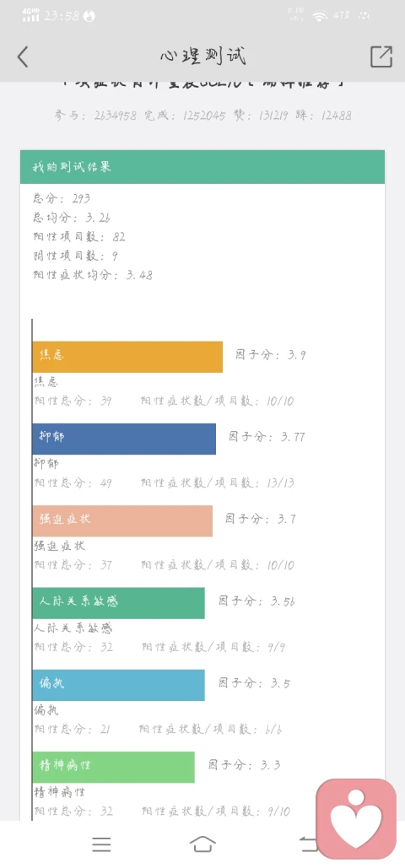Viewport: 405px width, 868px height.
Task: Tap the pink heart floating icon
Action: [x=356, y=819]
